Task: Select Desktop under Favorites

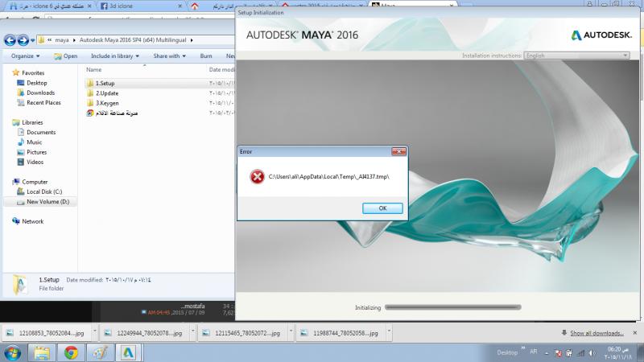Action: click(36, 83)
